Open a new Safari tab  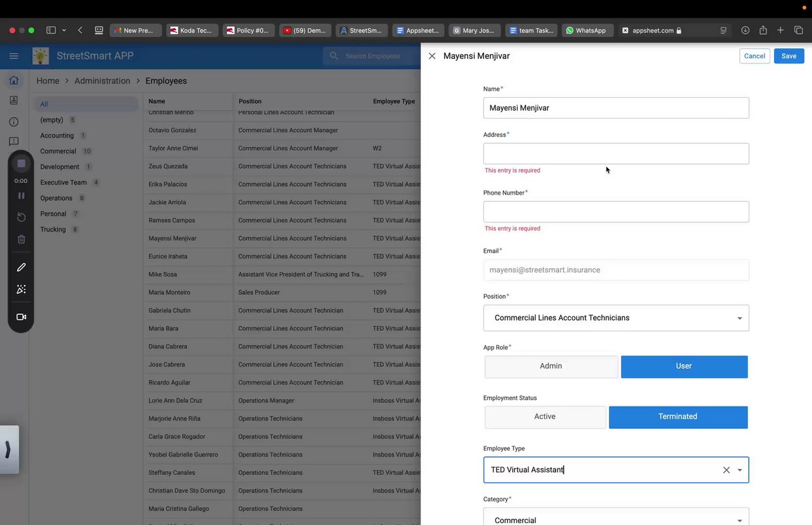tap(781, 30)
